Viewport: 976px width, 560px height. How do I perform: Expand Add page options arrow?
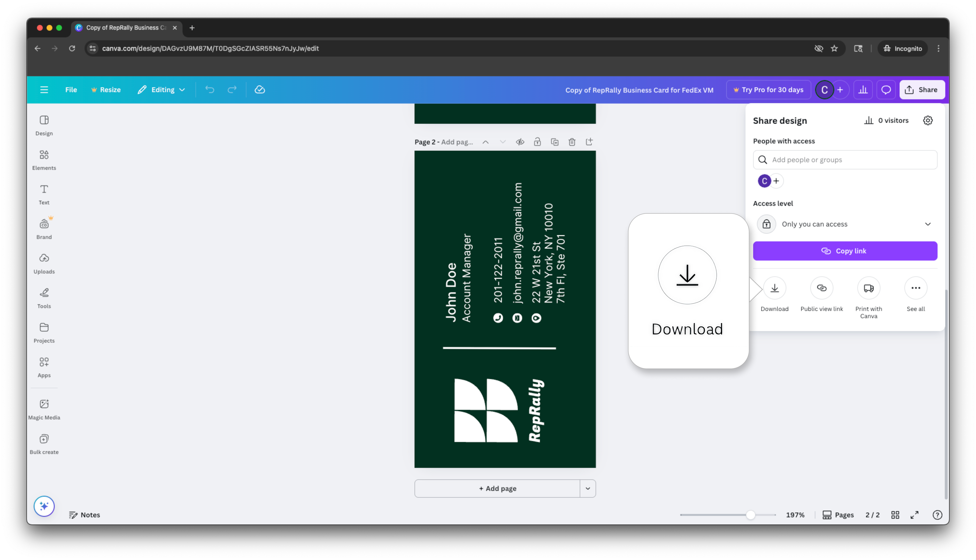(588, 489)
